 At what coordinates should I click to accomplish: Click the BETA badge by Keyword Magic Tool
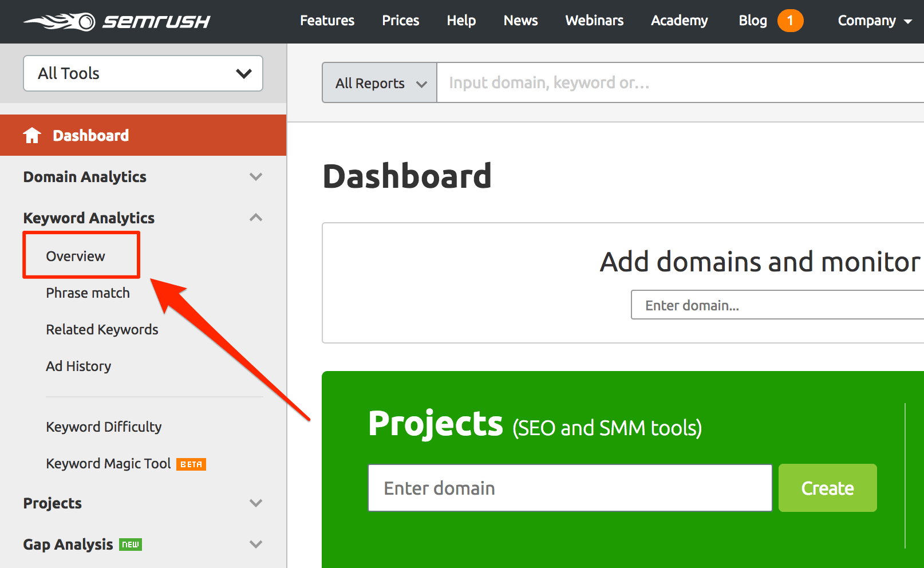click(191, 464)
